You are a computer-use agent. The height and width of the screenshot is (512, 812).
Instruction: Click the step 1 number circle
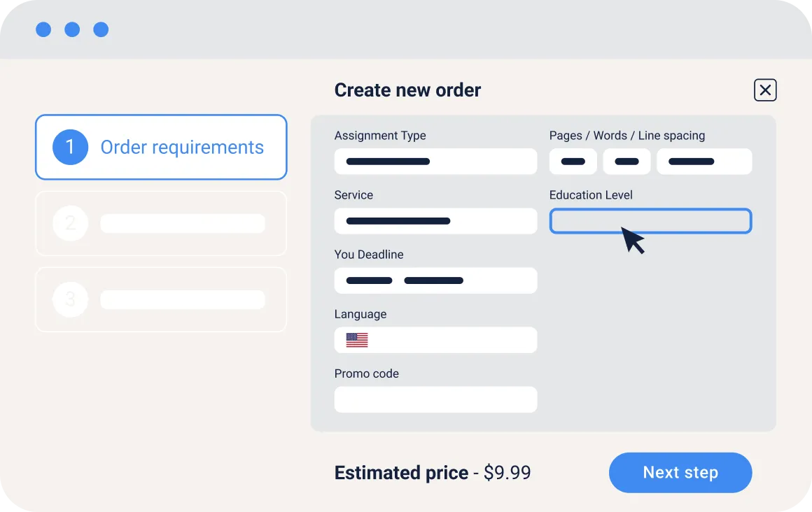coord(70,148)
